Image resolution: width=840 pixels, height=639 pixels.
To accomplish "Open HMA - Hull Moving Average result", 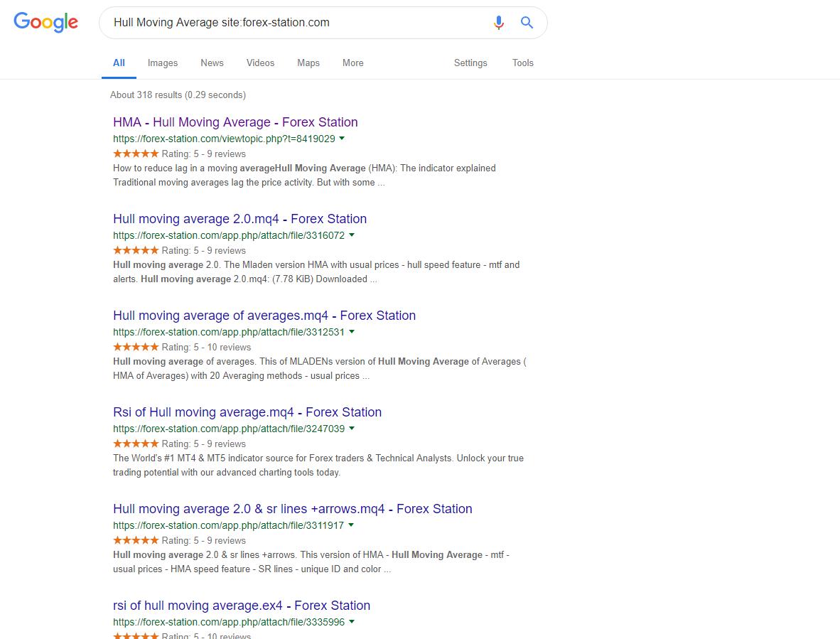I will coord(235,122).
